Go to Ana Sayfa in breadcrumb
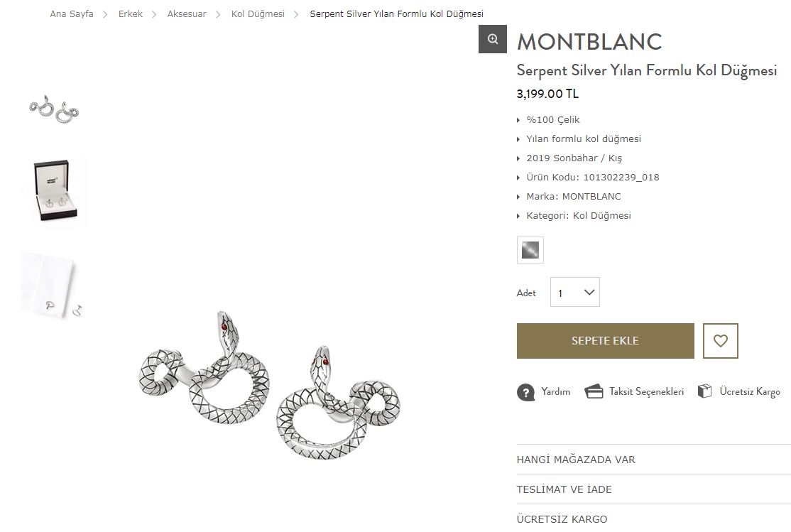Viewport: 791px width, 532px height. click(x=72, y=14)
